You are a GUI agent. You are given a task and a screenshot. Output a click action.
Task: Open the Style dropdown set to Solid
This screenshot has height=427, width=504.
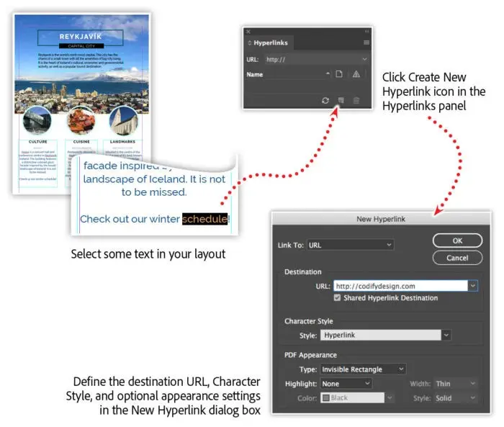[x=455, y=398]
